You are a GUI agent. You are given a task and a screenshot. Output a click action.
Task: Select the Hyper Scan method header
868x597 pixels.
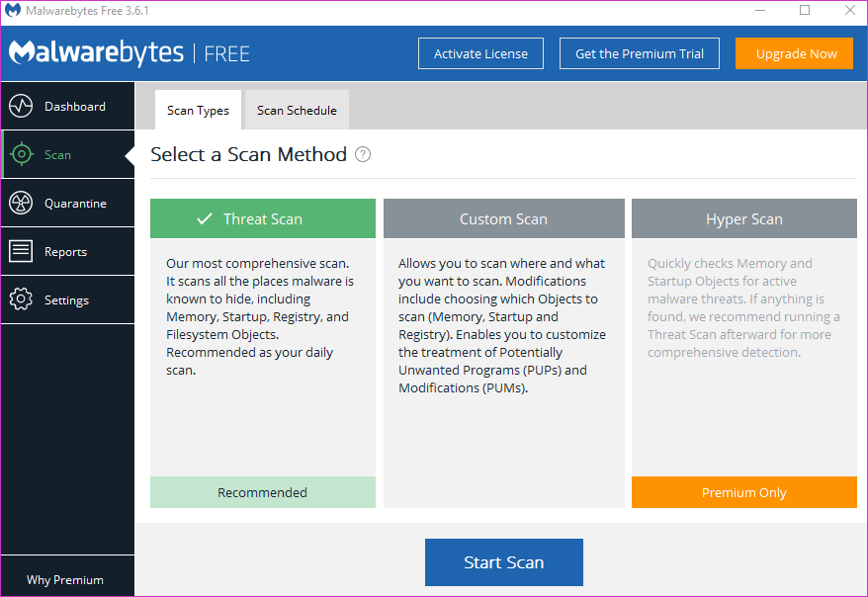click(x=744, y=218)
